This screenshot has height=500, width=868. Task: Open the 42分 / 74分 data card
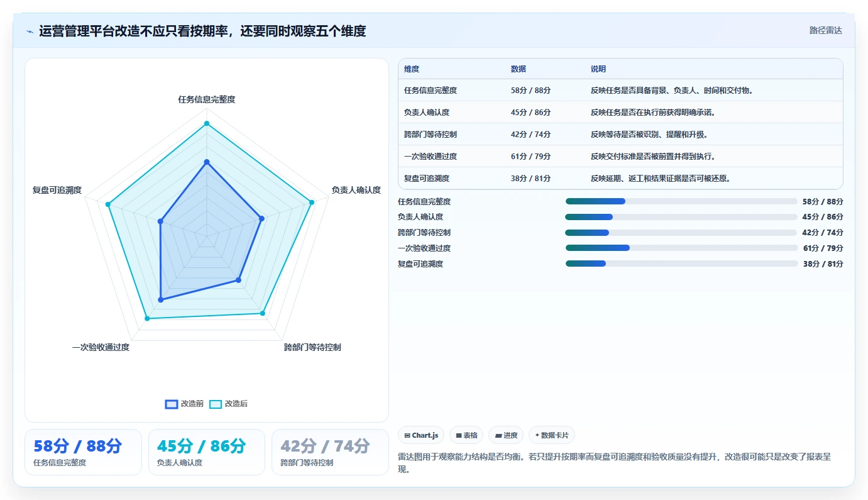[330, 452]
